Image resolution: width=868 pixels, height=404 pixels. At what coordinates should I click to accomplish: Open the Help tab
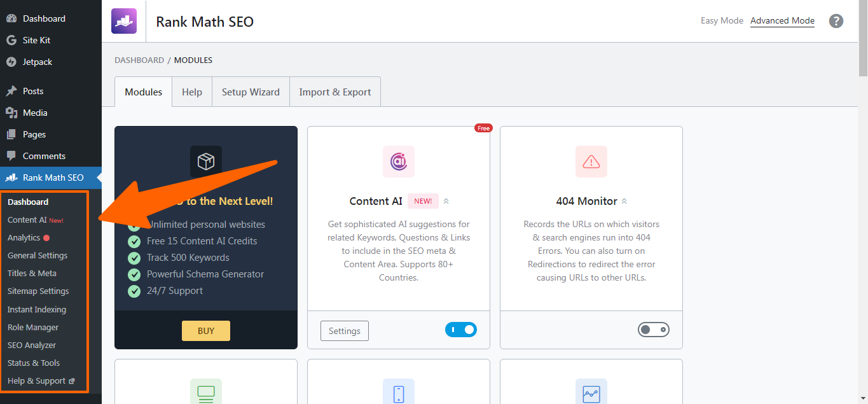pyautogui.click(x=192, y=92)
